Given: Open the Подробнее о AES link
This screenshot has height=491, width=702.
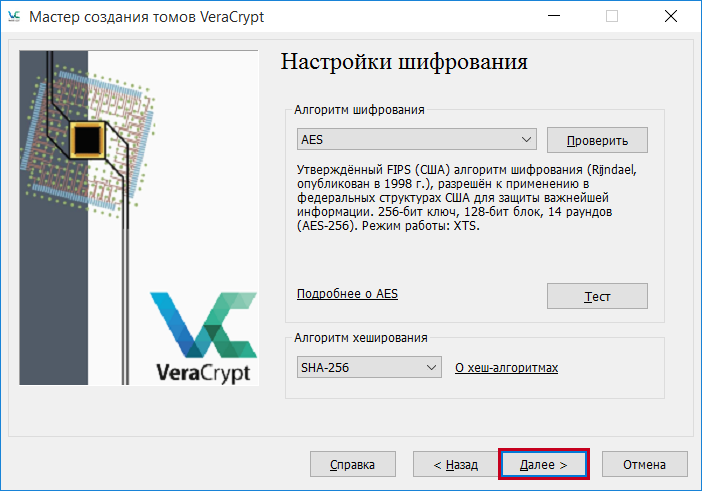Looking at the screenshot, I should 347,294.
